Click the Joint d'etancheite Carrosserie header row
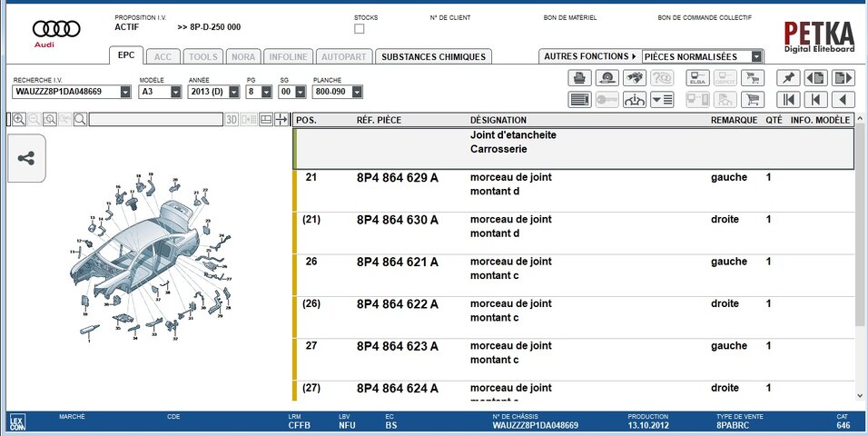This screenshot has width=868, height=436. click(574, 148)
